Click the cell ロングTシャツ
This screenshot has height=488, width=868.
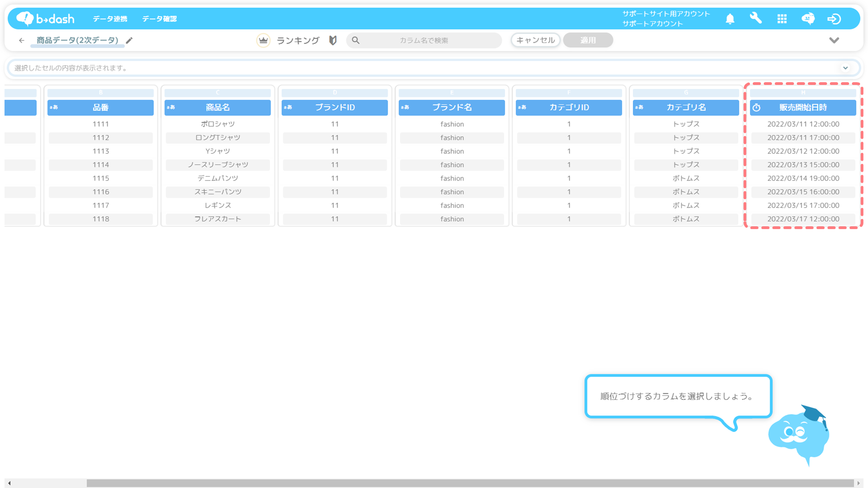coord(218,138)
